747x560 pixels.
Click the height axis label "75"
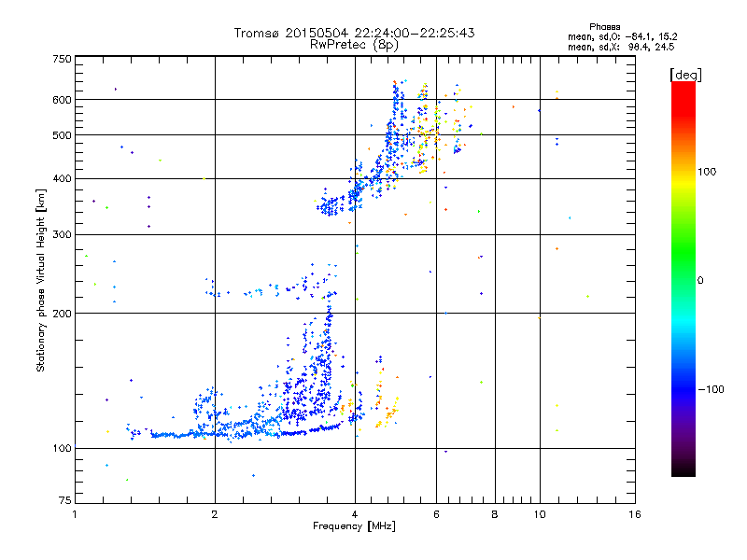pyautogui.click(x=65, y=500)
